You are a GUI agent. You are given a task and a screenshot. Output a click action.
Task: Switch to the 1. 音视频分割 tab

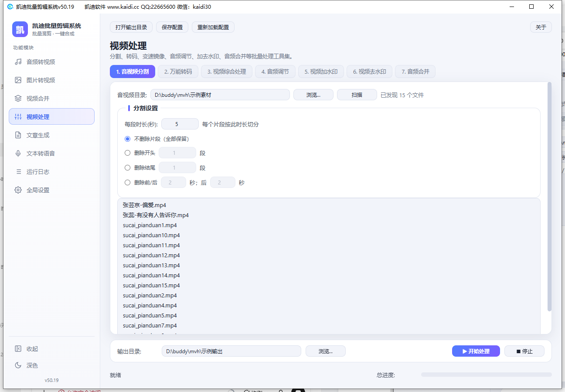[133, 72]
